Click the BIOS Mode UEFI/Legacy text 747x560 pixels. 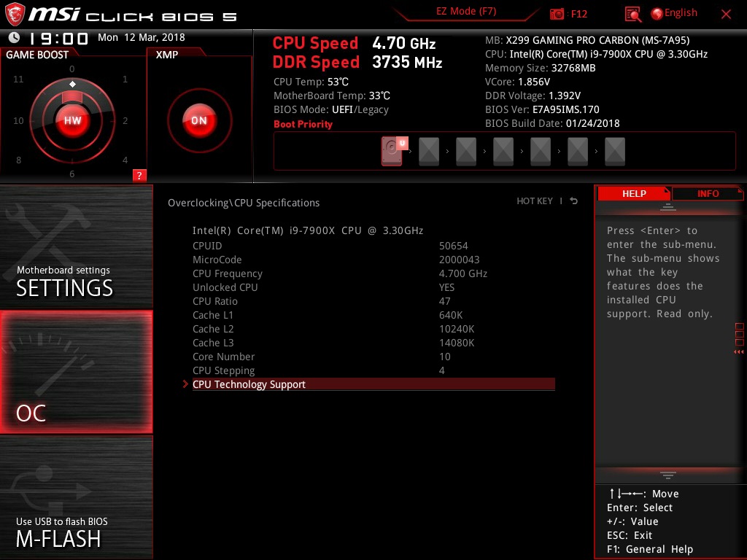click(x=331, y=109)
